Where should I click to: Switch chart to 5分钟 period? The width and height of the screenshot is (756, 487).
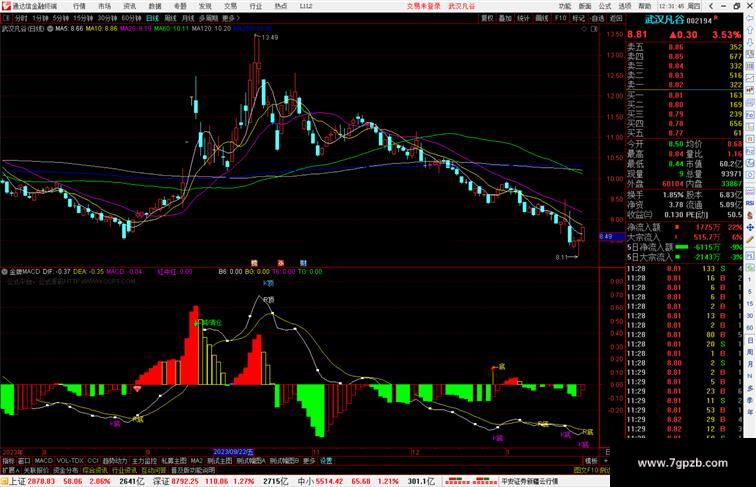(61, 18)
